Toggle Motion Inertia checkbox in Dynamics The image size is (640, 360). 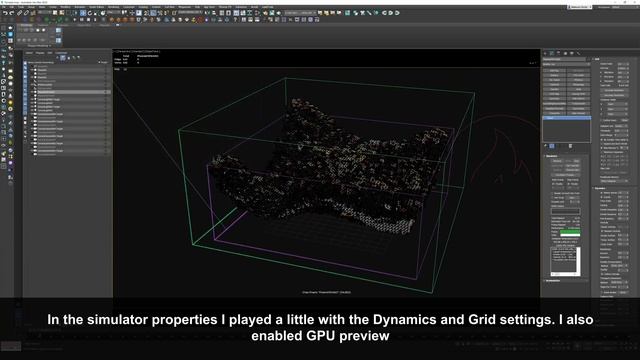pyautogui.click(x=602, y=193)
